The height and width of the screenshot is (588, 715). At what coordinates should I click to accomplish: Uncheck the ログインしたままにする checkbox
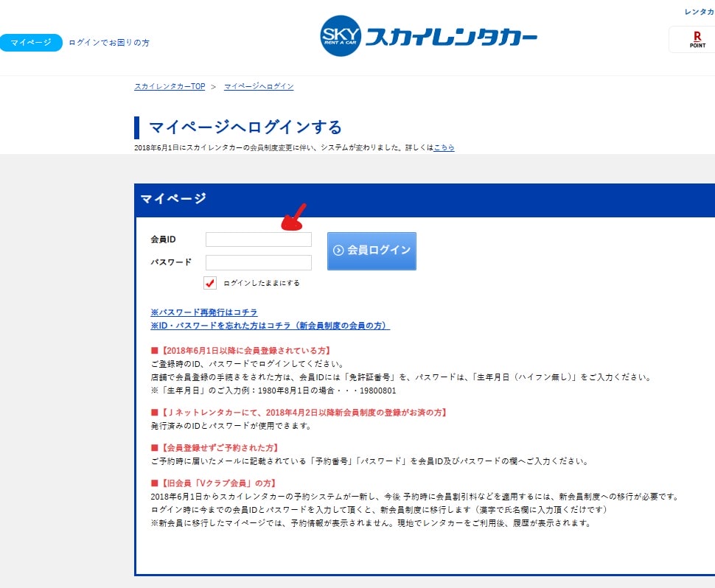210,283
